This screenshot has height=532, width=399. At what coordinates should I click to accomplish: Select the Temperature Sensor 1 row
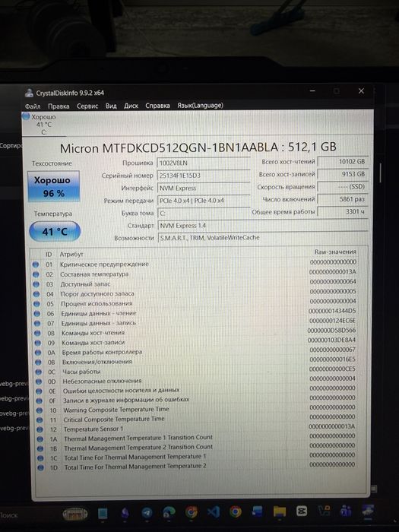[195, 429]
